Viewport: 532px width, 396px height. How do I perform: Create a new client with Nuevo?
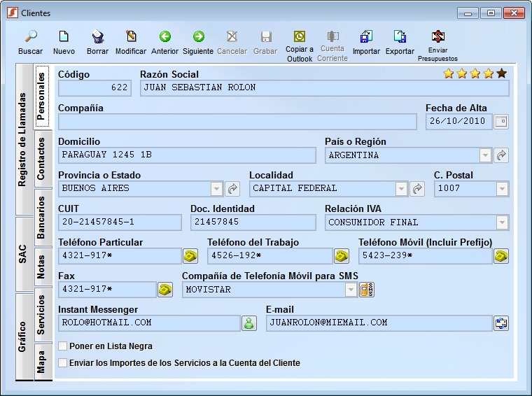(x=64, y=37)
